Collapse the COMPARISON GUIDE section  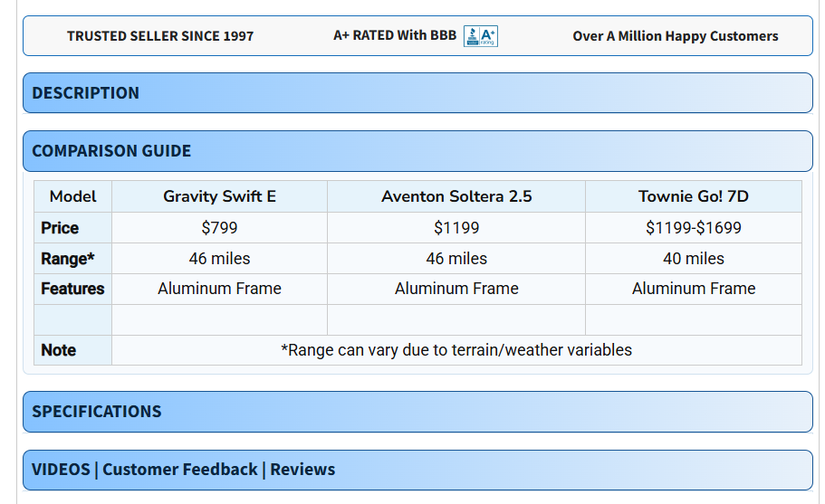click(x=417, y=151)
